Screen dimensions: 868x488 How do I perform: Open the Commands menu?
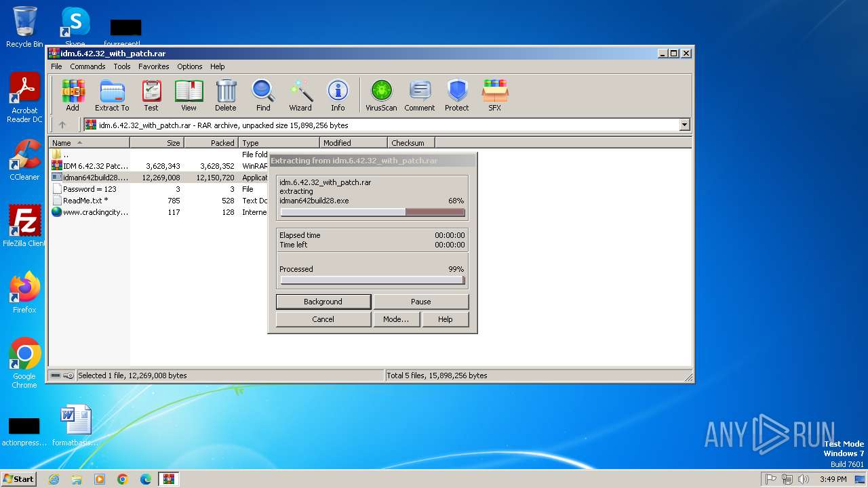[x=87, y=66]
